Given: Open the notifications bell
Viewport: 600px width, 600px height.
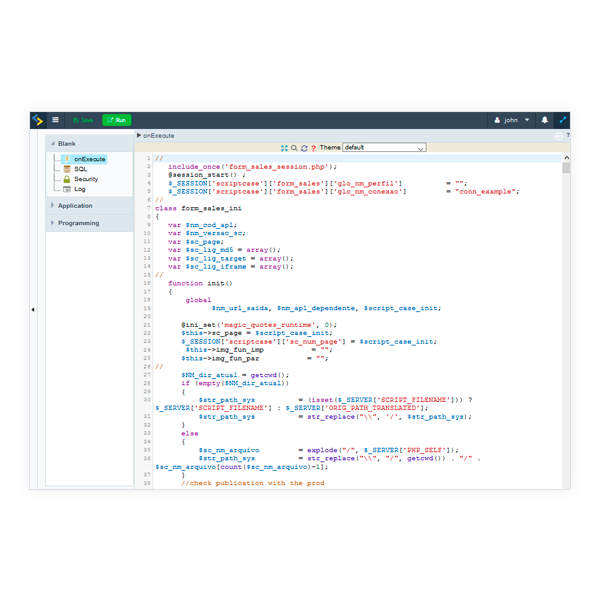Looking at the screenshot, I should (x=545, y=120).
